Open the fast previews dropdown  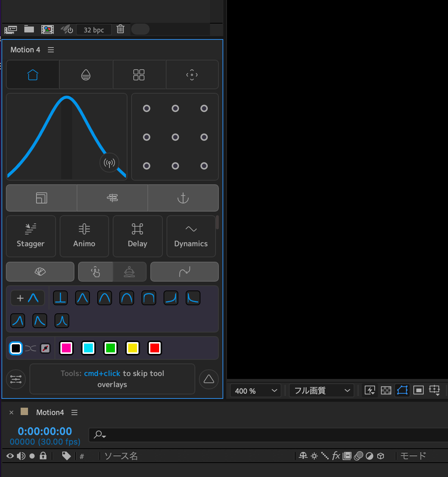pos(370,390)
